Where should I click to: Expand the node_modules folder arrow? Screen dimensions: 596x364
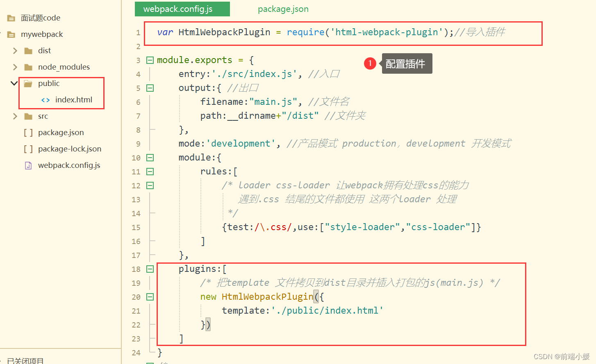15,67
